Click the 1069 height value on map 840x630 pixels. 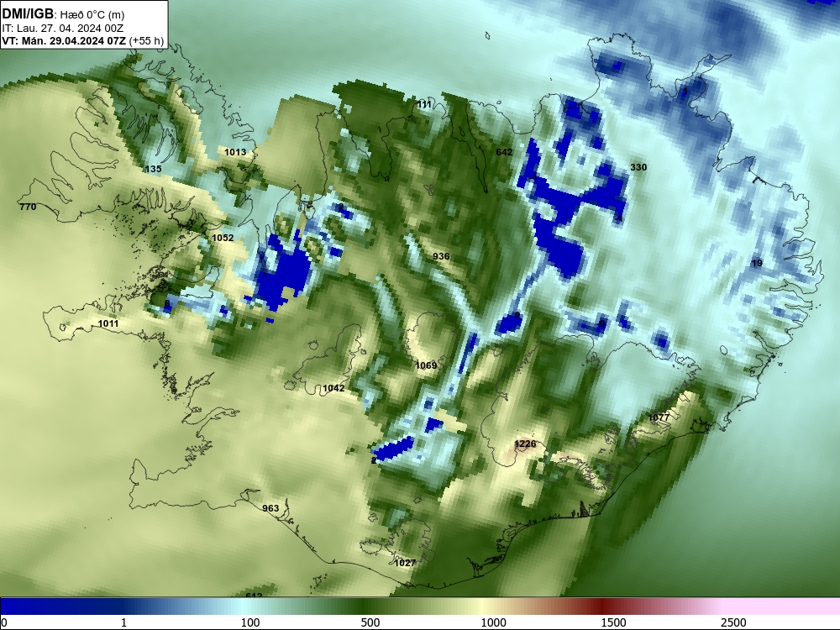point(427,365)
